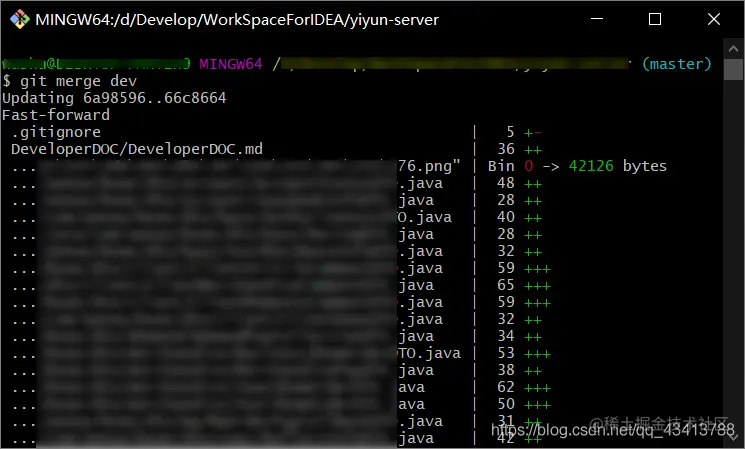This screenshot has height=449, width=745.
Task: Click the 76.png" file name ending
Action: coord(430,166)
